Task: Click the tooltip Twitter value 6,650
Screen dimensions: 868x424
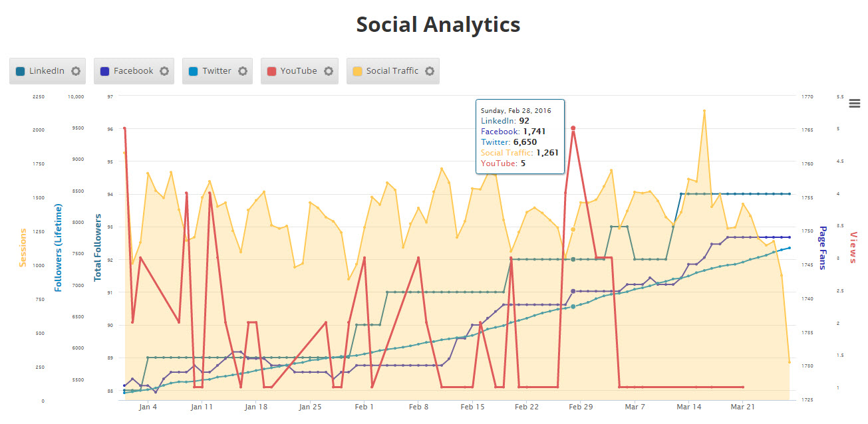Action: (x=525, y=142)
